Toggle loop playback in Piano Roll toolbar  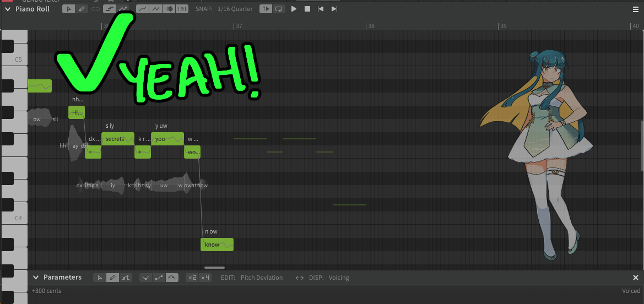[x=279, y=9]
